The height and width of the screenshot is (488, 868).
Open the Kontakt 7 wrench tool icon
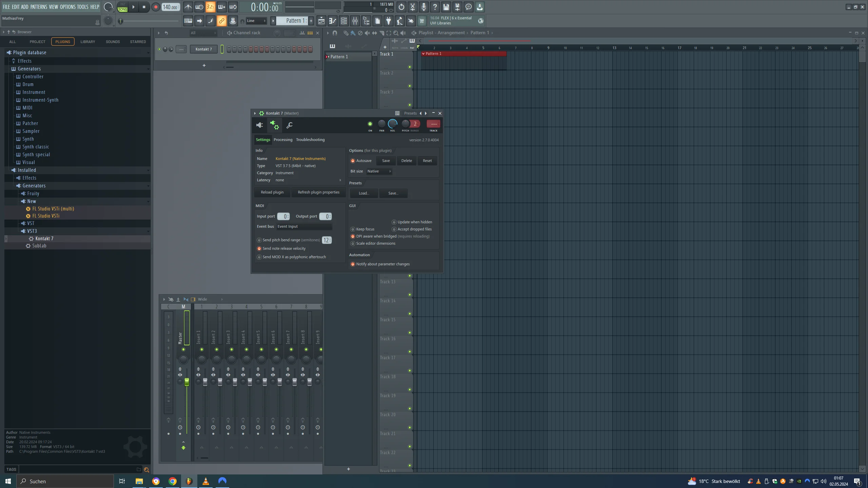point(289,125)
